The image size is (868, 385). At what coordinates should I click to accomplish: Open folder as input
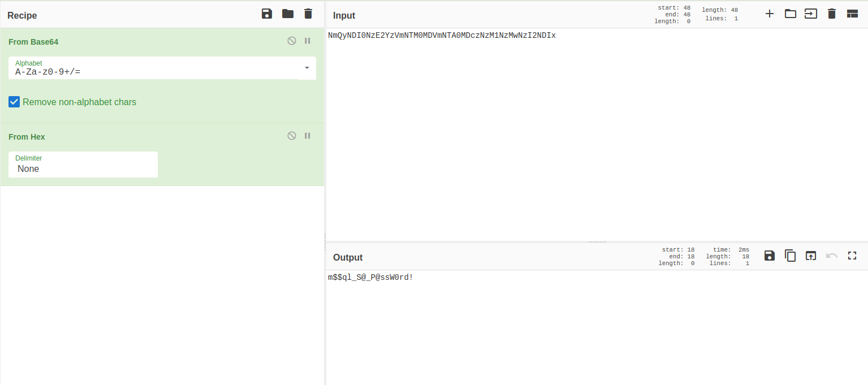[791, 14]
